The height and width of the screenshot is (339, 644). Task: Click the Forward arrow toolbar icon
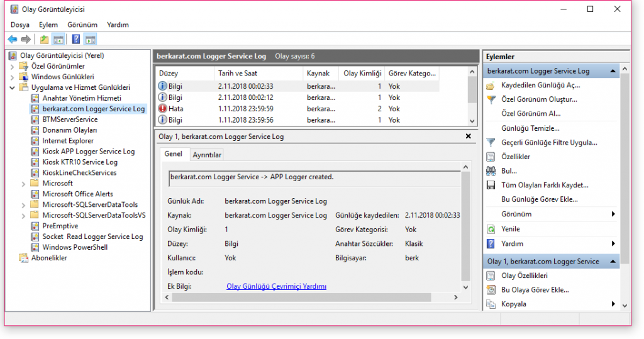coord(26,40)
